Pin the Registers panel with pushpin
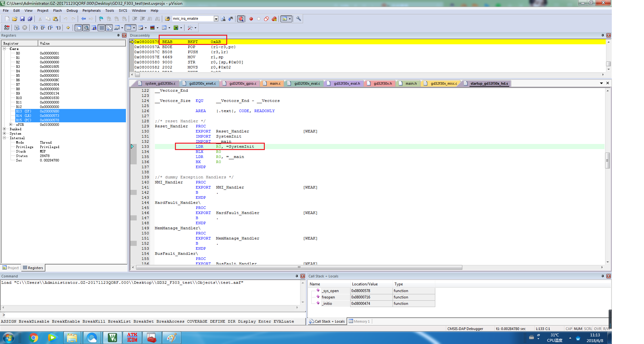Image resolution: width=644 pixels, height=344 pixels. pos(118,35)
